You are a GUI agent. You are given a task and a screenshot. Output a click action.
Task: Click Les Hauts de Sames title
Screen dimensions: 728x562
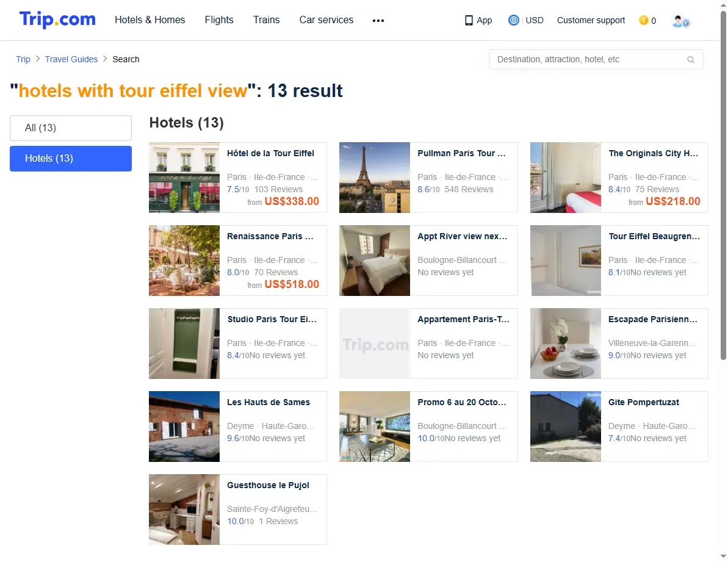(x=268, y=403)
